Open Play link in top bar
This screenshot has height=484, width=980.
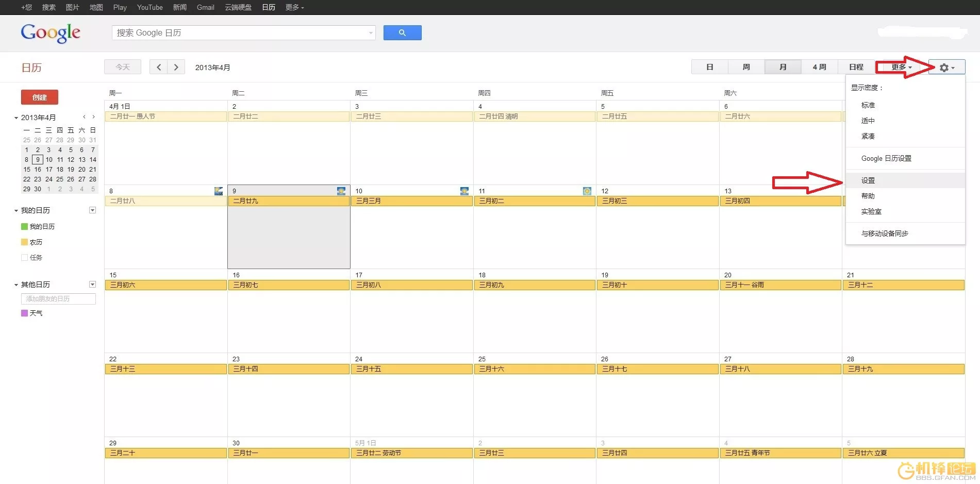pyautogui.click(x=120, y=7)
